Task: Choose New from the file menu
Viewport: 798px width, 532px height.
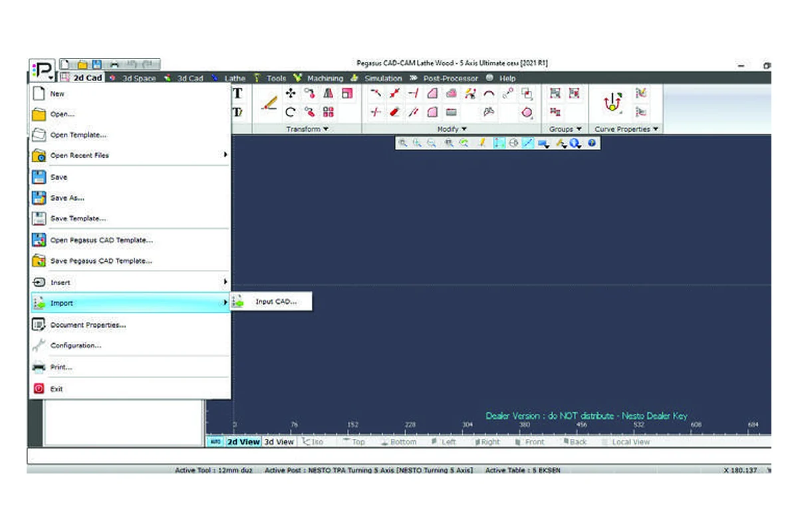Action: tap(130, 94)
